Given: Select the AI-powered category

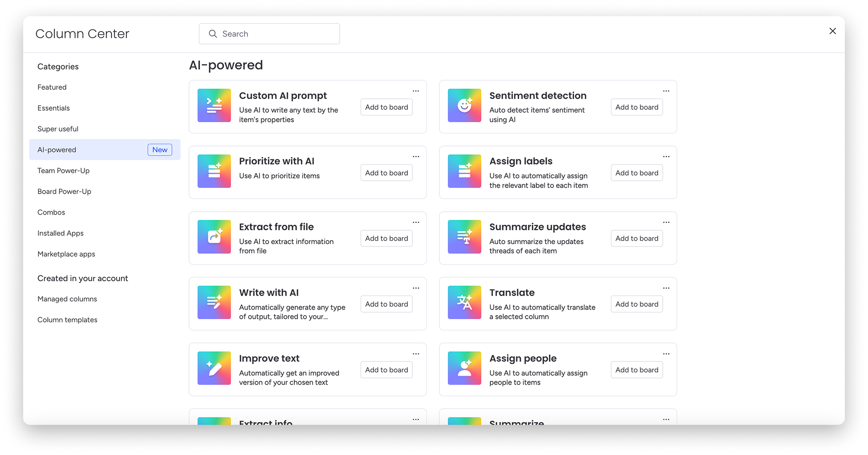Looking at the screenshot, I should (105, 150).
